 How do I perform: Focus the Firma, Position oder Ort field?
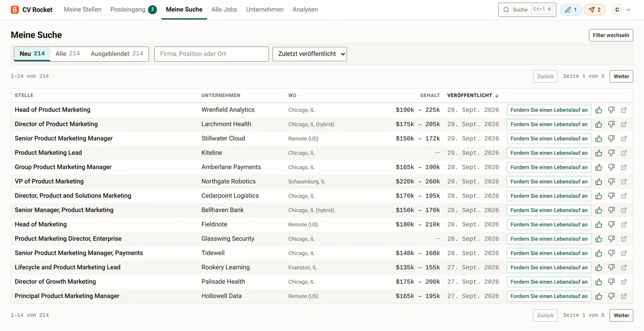tap(212, 54)
